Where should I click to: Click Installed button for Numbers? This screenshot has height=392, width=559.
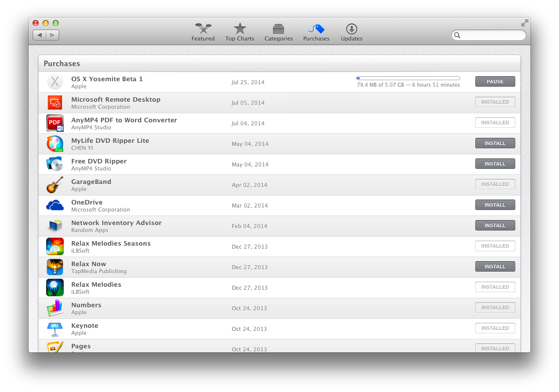click(x=495, y=308)
